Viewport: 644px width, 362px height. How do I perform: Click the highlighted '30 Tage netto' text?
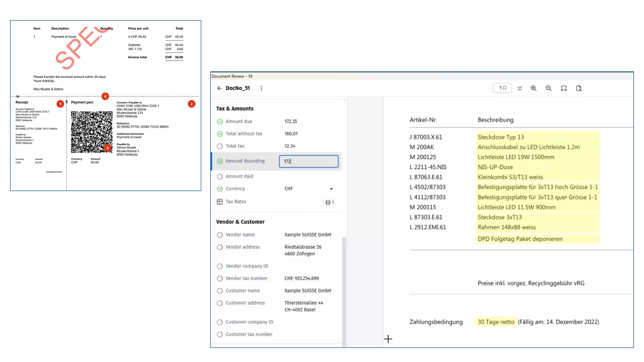click(x=495, y=322)
